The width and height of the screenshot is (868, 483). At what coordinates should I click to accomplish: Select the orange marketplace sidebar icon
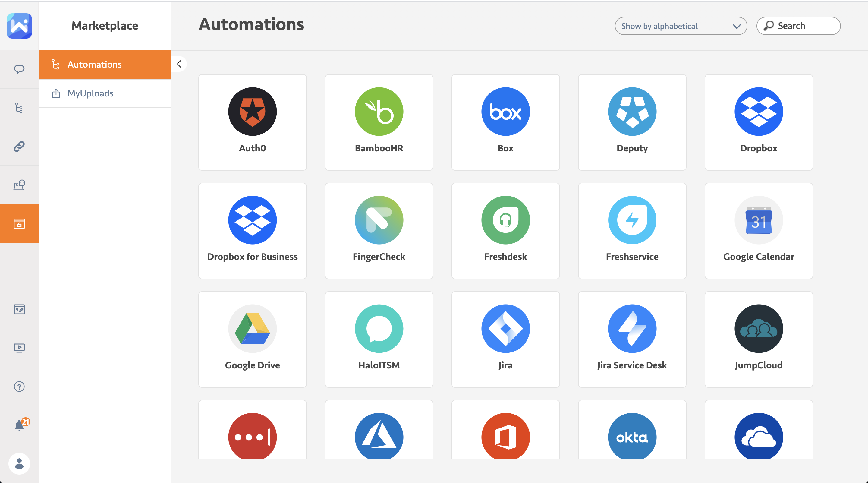(x=19, y=223)
